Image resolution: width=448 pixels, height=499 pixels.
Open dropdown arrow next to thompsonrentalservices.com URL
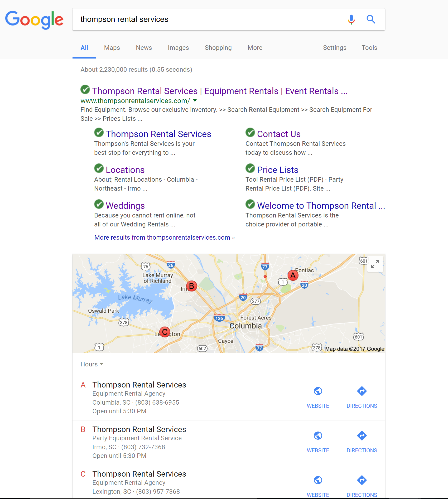click(195, 101)
